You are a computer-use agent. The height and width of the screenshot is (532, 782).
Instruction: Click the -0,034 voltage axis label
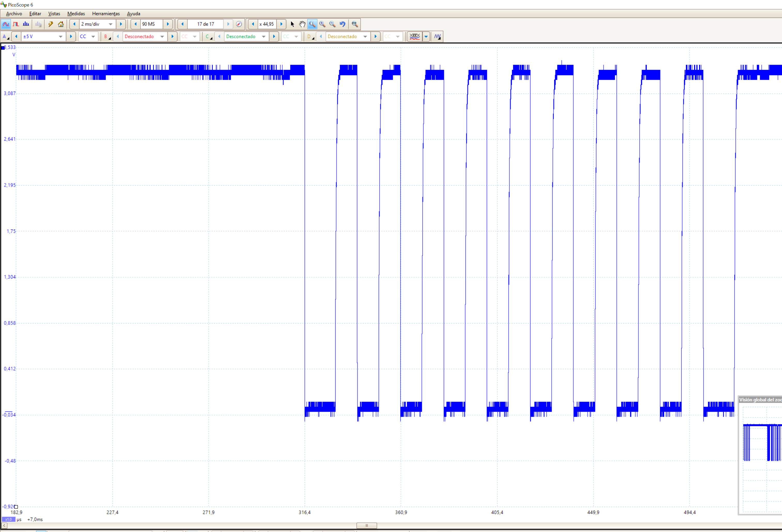point(9,415)
